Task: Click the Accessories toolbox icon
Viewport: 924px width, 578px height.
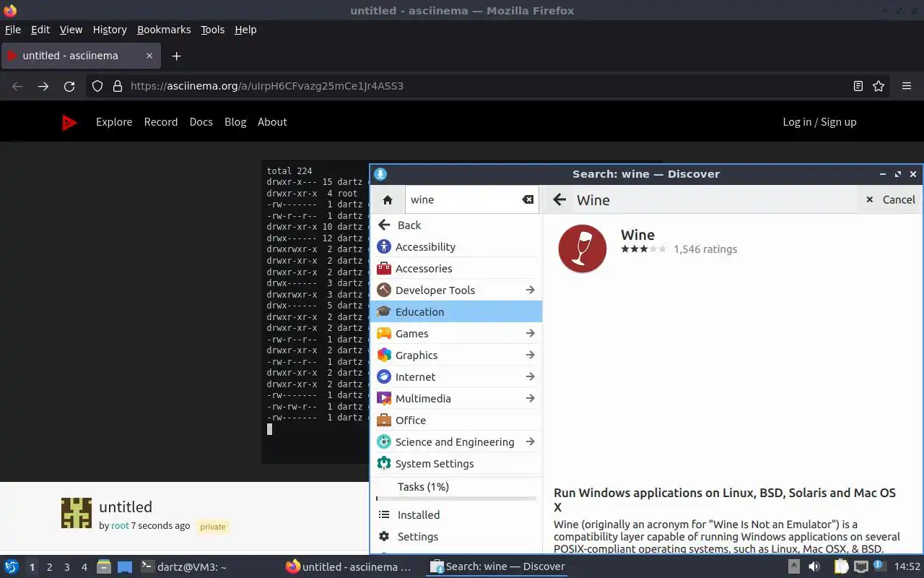Action: pyautogui.click(x=384, y=269)
